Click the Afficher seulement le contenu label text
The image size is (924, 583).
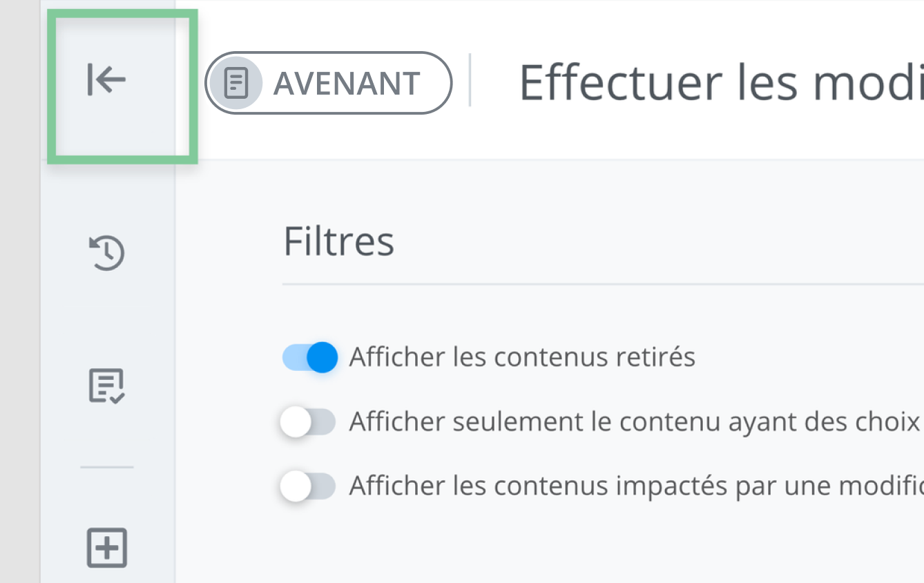tap(635, 421)
